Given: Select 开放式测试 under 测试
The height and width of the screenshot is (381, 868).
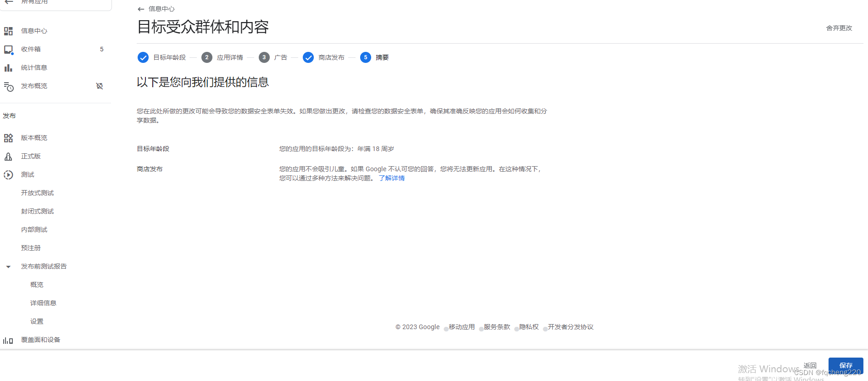Looking at the screenshot, I should point(38,193).
